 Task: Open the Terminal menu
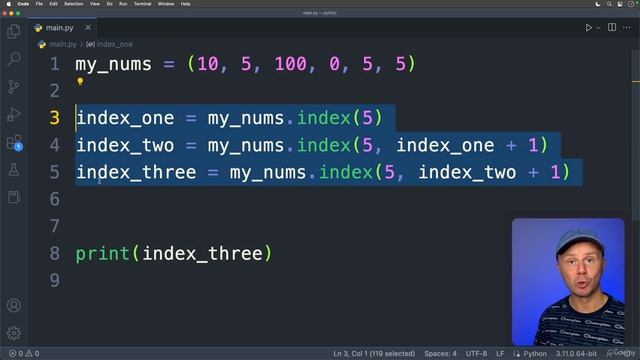pos(142,4)
